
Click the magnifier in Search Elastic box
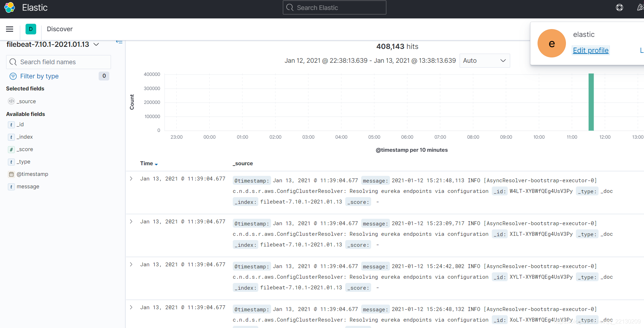click(290, 7)
